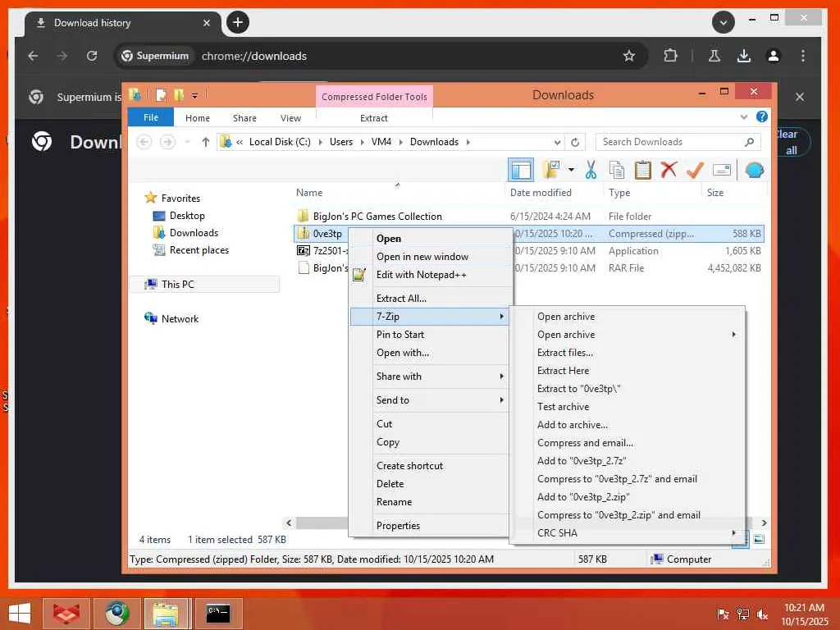Open the browser Extensions puzzle icon
Viewport: 840px width, 630px height.
[x=670, y=56]
